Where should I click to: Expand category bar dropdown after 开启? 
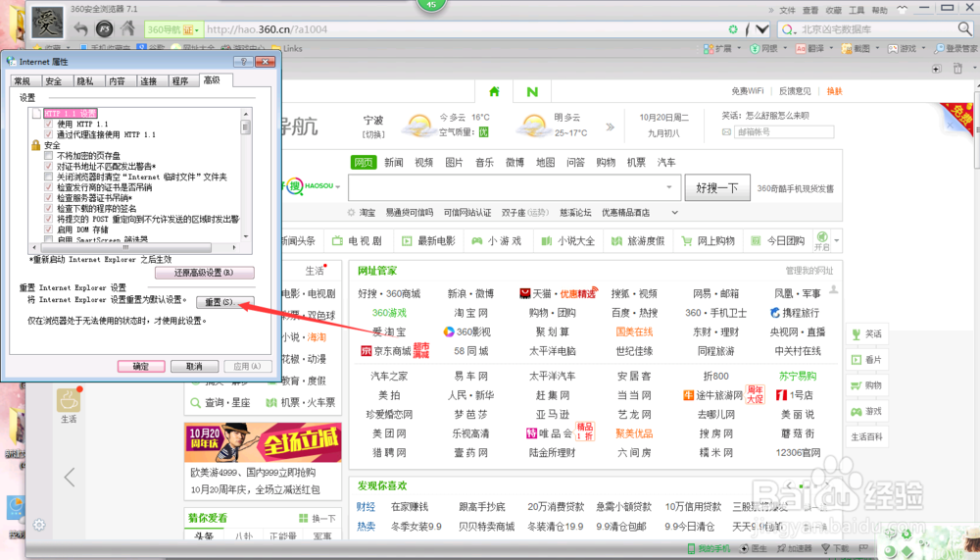tap(836, 241)
